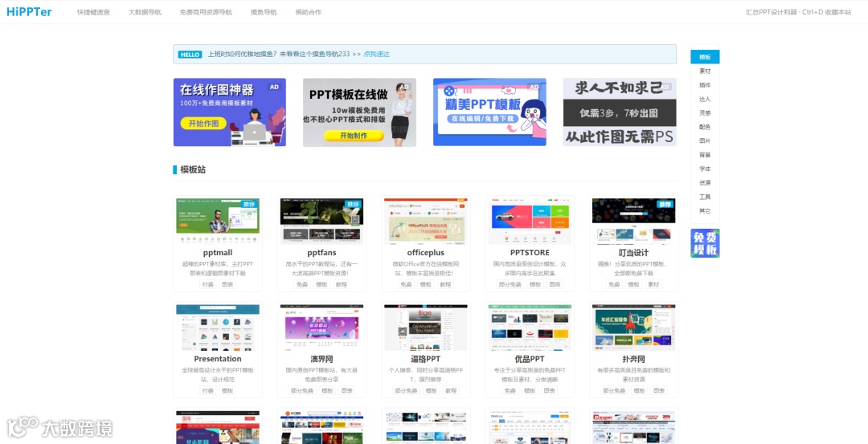Open the 在线作图神器 ad banner
This screenshot has width=868, height=444.
(x=230, y=112)
